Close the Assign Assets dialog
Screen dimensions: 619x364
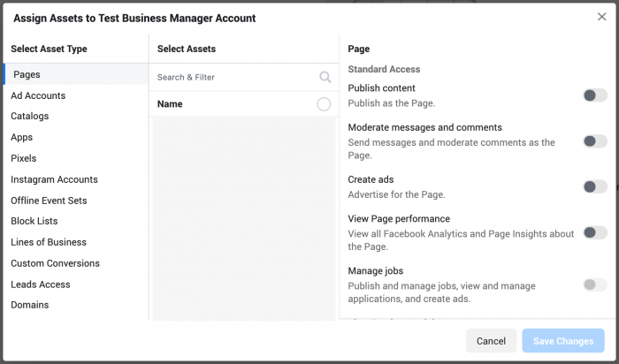(x=601, y=17)
